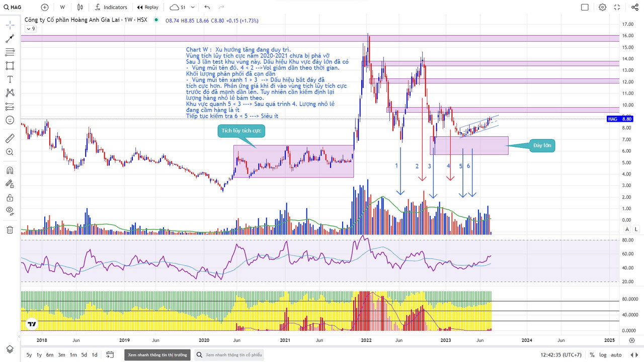Image resolution: width=644 pixels, height=362 pixels.
Task: Toggle stay in drawing mode pencil lock
Action: [x=10, y=184]
